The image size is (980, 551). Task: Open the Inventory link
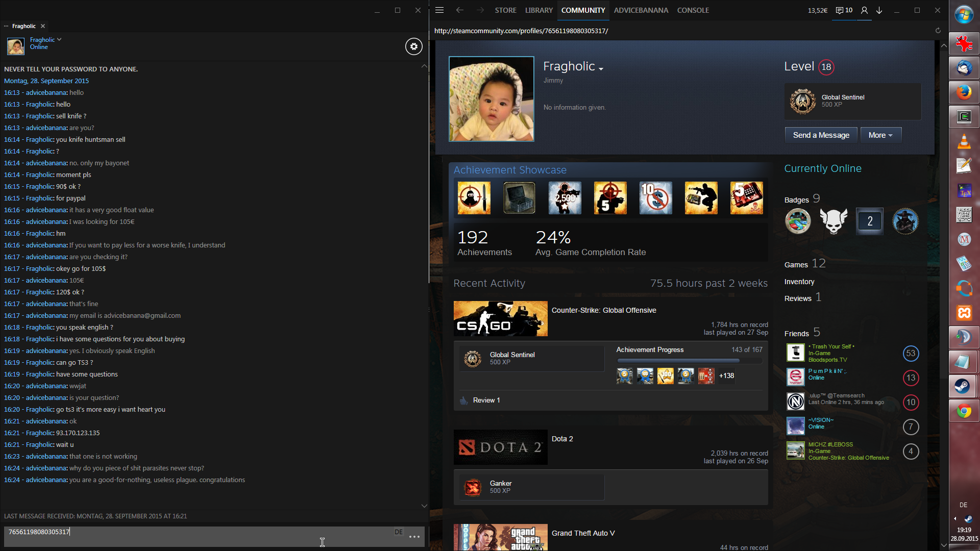(799, 282)
